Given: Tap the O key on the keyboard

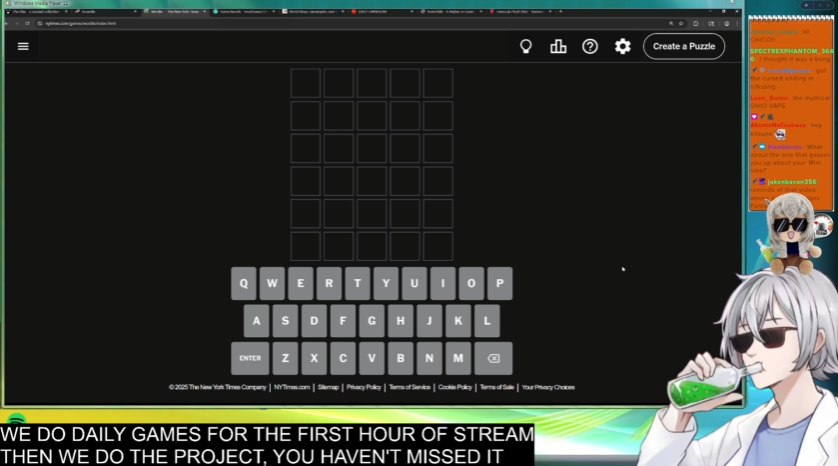Looking at the screenshot, I should [x=471, y=283].
